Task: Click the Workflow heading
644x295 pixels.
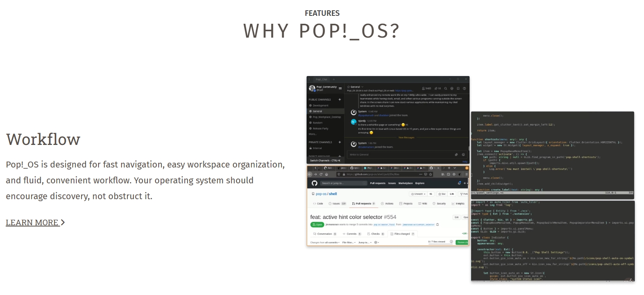Action: 43,139
